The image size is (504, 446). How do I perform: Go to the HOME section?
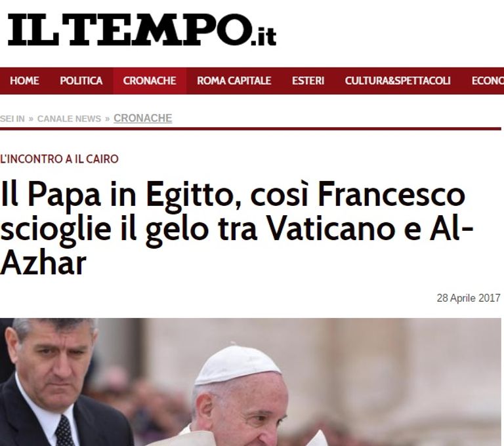[24, 81]
